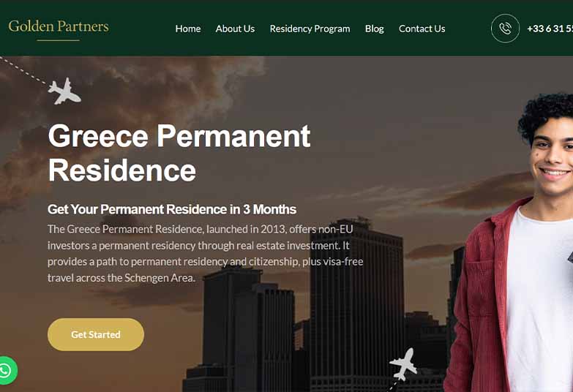Image resolution: width=573 pixels, height=392 pixels.
Task: Click the description paragraph about Schengen Area
Action: click(x=205, y=254)
